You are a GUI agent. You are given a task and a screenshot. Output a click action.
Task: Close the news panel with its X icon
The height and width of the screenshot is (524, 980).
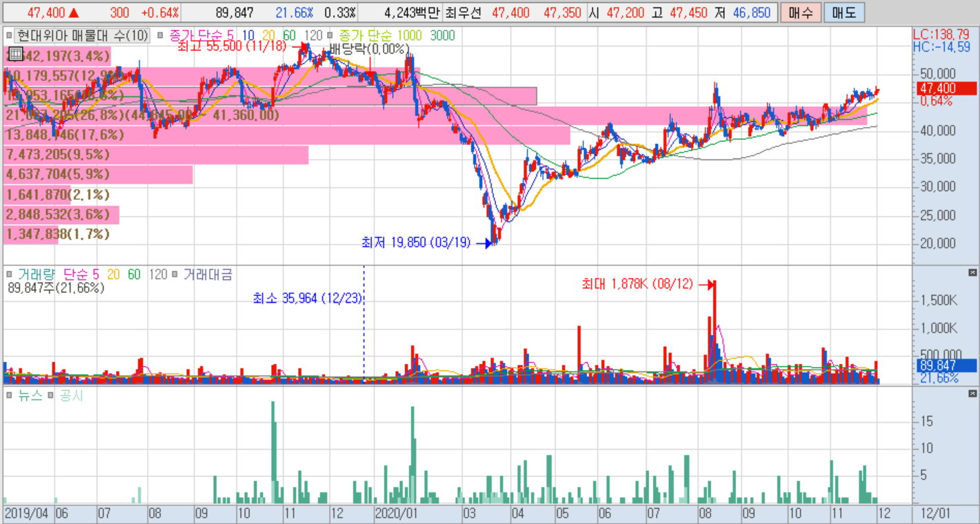pos(973,394)
